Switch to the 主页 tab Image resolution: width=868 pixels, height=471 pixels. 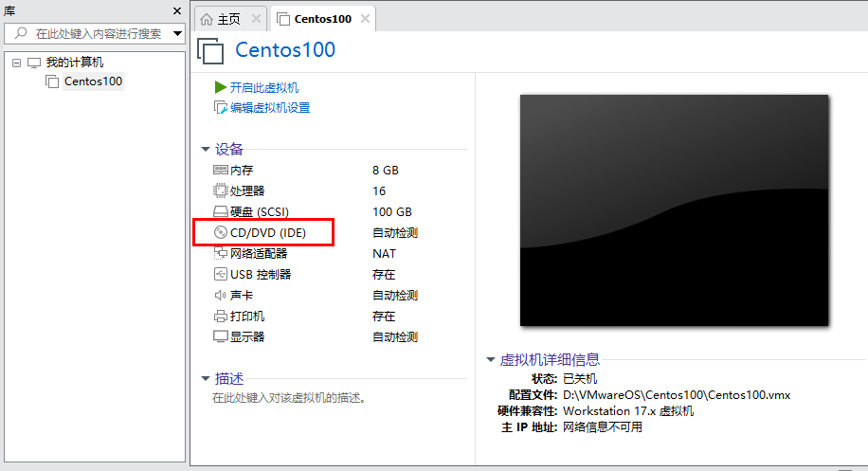click(x=230, y=19)
